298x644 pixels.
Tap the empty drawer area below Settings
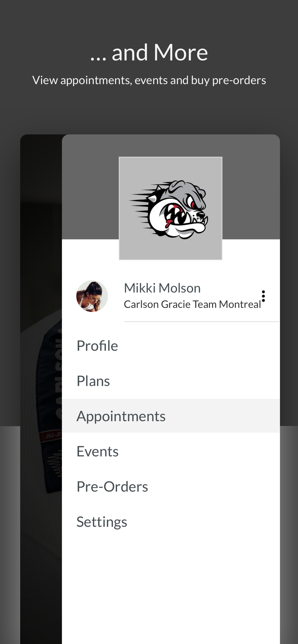click(x=171, y=592)
